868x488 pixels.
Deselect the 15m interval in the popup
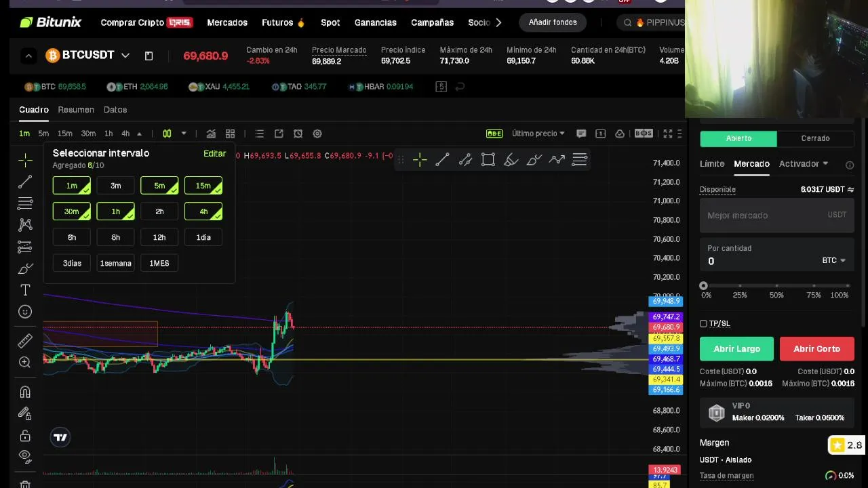pos(203,186)
